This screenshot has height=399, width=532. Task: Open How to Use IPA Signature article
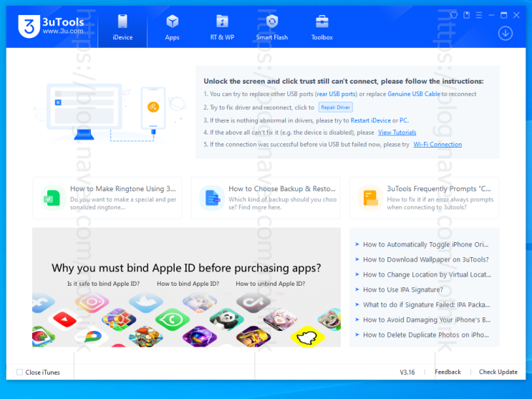pyautogui.click(x=402, y=289)
